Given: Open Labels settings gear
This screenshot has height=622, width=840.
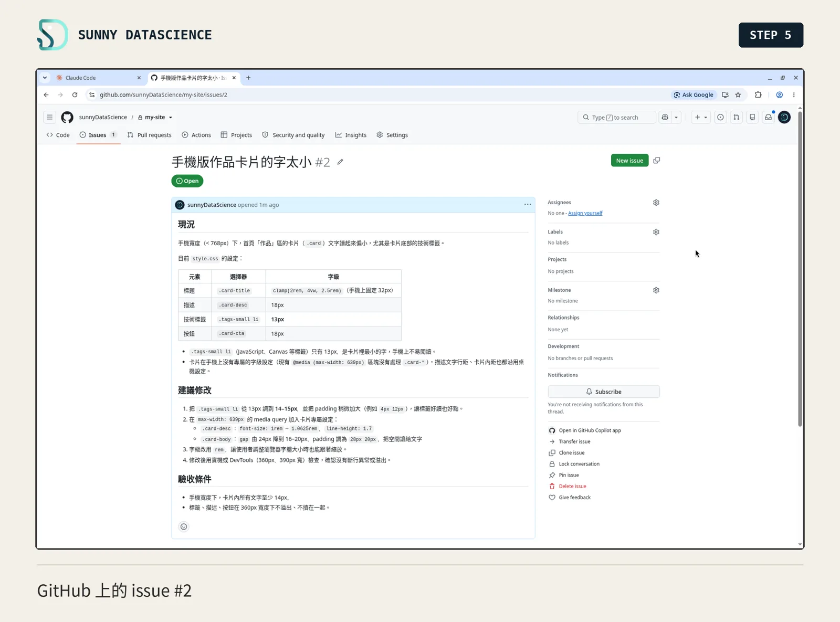Looking at the screenshot, I should point(656,232).
